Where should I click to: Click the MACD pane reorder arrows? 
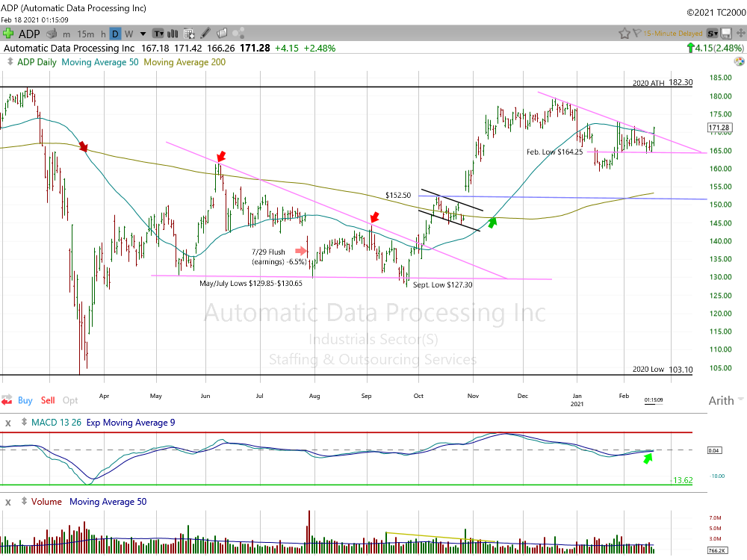click(x=24, y=422)
